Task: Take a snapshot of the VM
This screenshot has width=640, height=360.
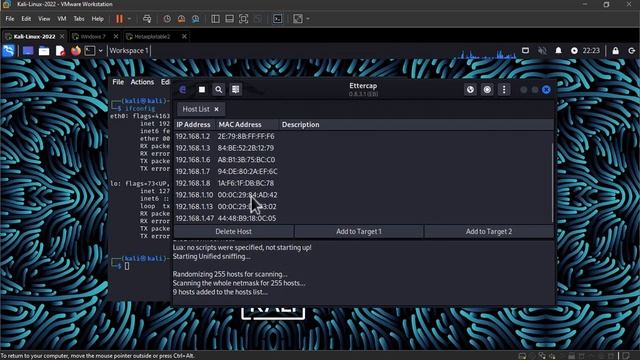Action: tap(167, 19)
